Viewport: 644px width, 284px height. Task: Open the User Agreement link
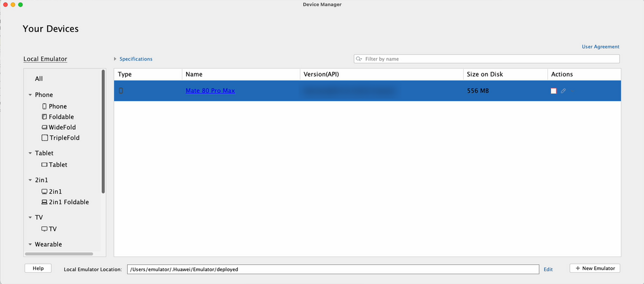tap(600, 47)
